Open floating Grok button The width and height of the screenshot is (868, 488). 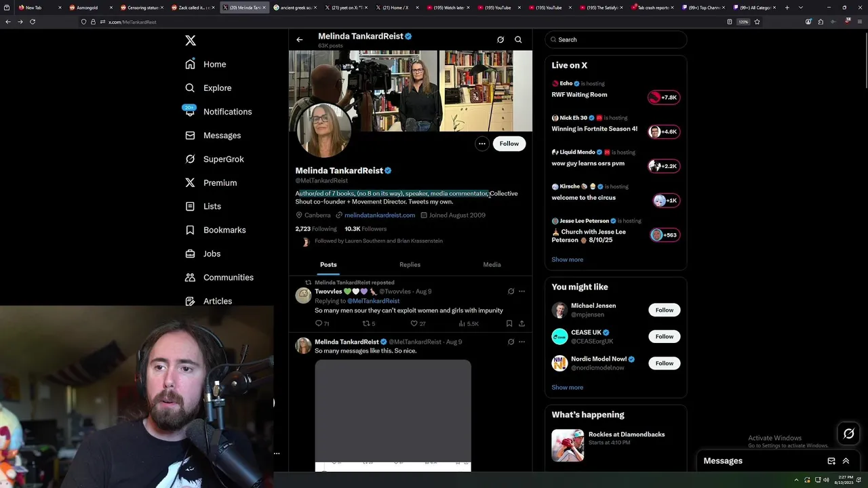tap(849, 434)
